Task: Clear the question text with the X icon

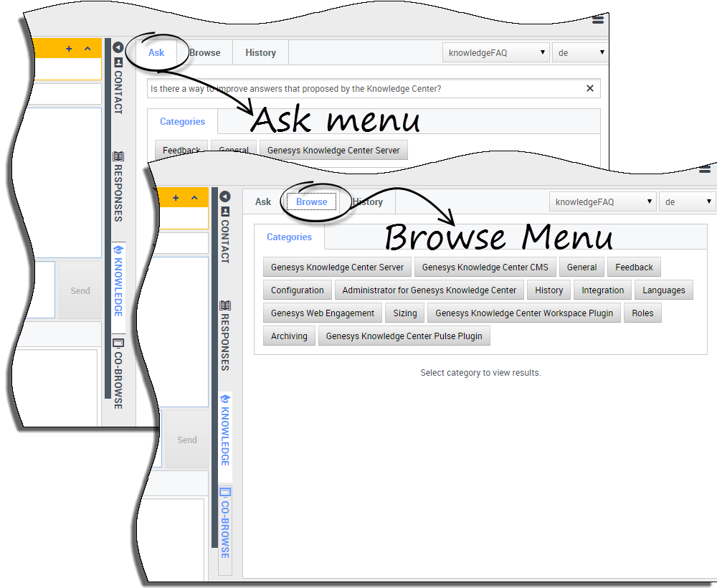Action: tap(589, 89)
